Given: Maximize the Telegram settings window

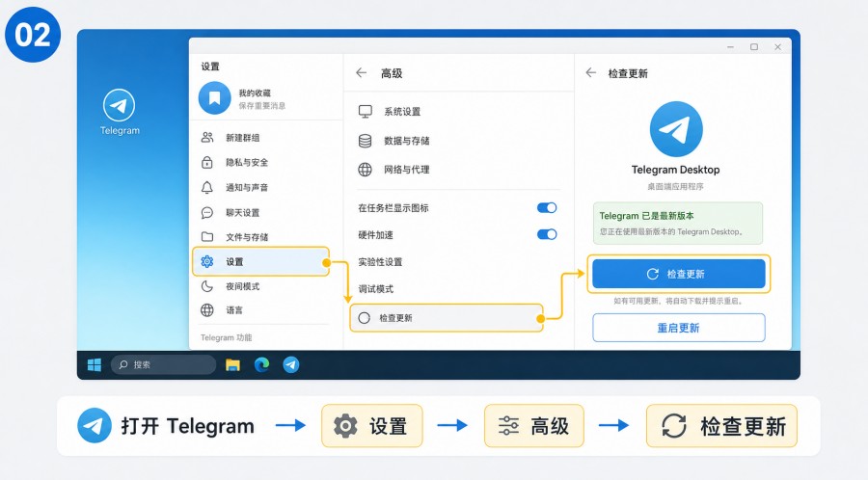Looking at the screenshot, I should (x=754, y=47).
